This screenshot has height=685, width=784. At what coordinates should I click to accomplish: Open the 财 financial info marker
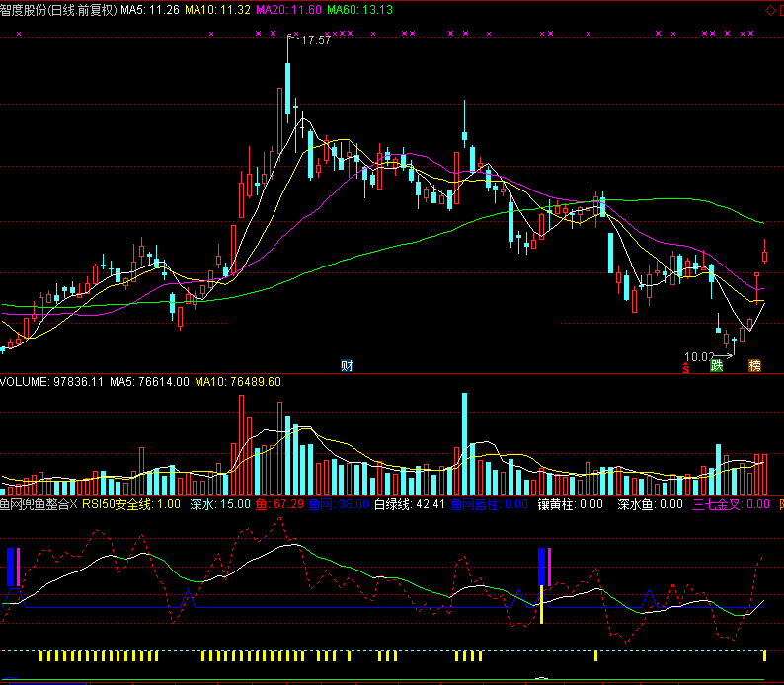pos(347,366)
